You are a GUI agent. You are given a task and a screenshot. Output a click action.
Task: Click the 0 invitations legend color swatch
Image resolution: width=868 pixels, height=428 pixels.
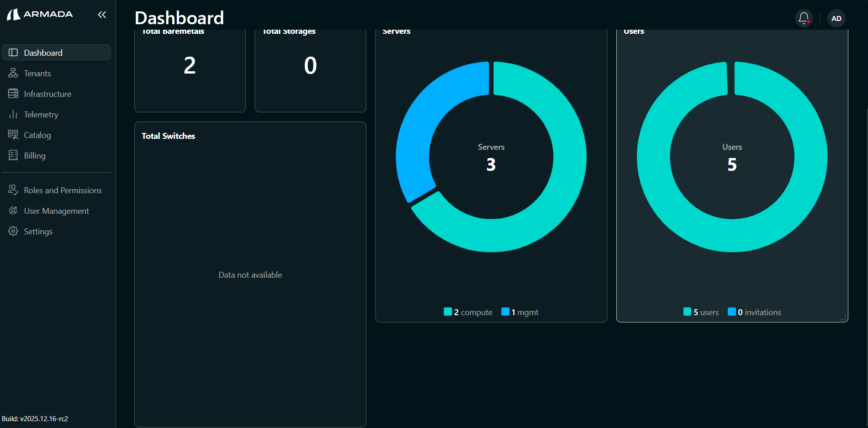(732, 312)
